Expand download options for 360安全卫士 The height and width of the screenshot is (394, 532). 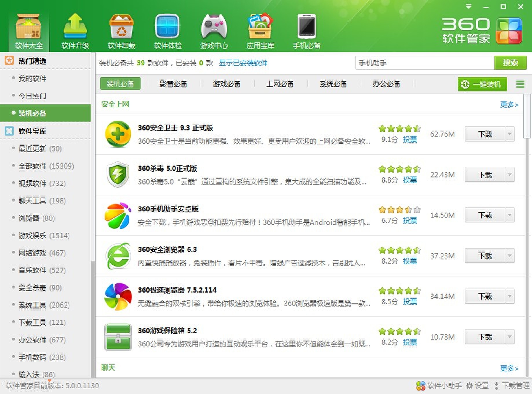(x=510, y=134)
